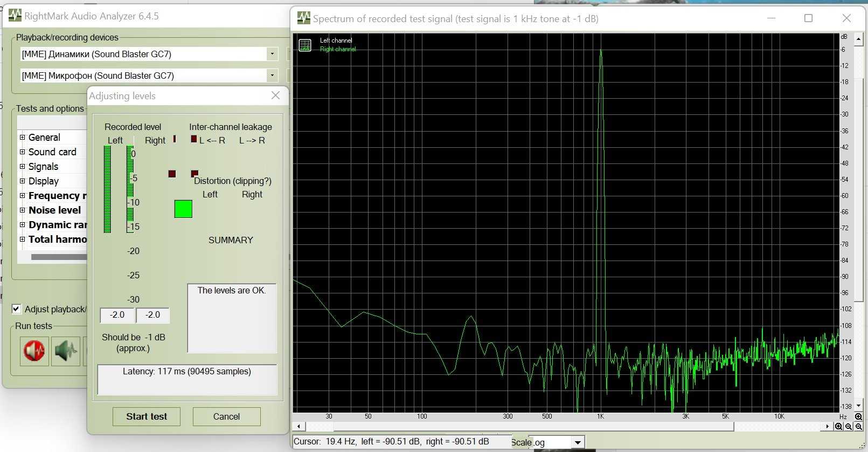Viewport: 868px width, 452px height.
Task: Click the left channel level value field
Action: [x=117, y=315]
